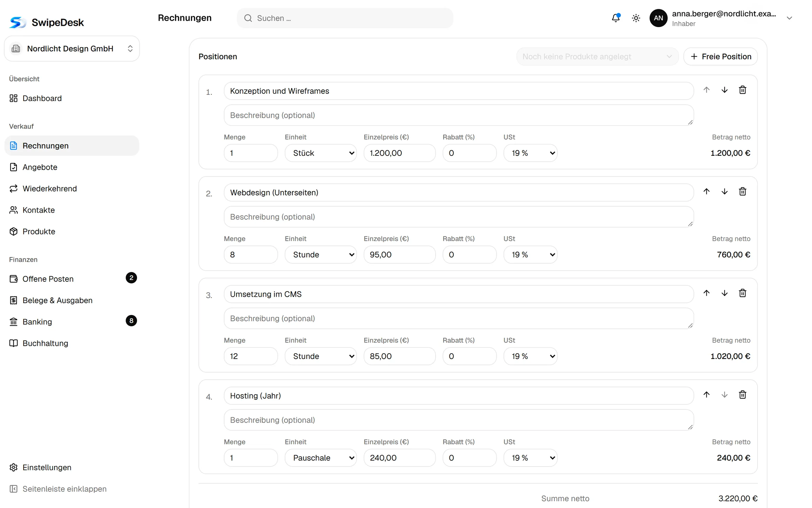The height and width of the screenshot is (508, 812).
Task: Edit Menge 12 field
Action: click(251, 356)
